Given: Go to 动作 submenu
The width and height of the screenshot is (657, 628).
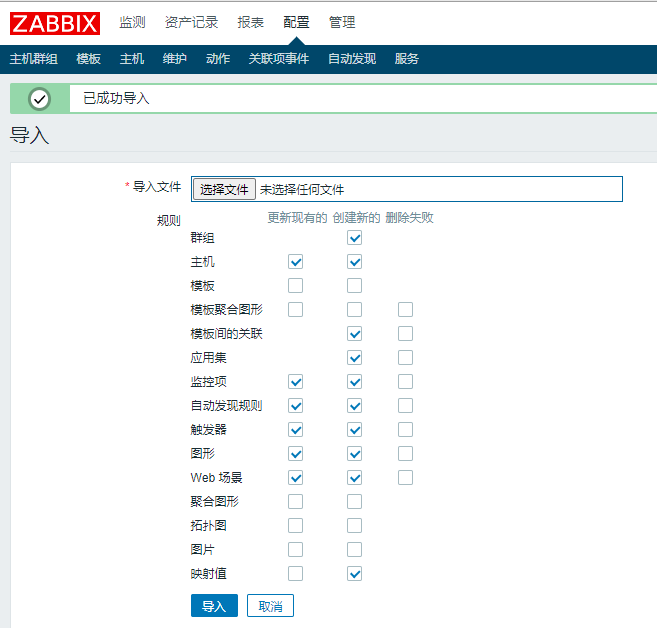Looking at the screenshot, I should 218,59.
